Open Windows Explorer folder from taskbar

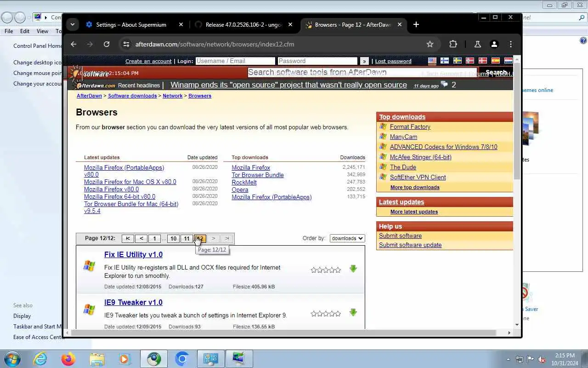coord(97,359)
